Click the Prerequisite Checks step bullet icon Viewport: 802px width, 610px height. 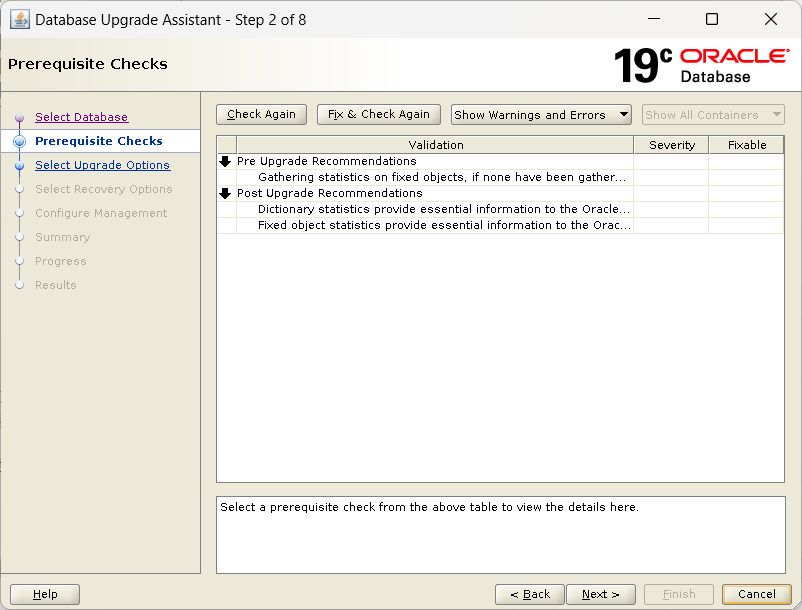pyautogui.click(x=19, y=141)
